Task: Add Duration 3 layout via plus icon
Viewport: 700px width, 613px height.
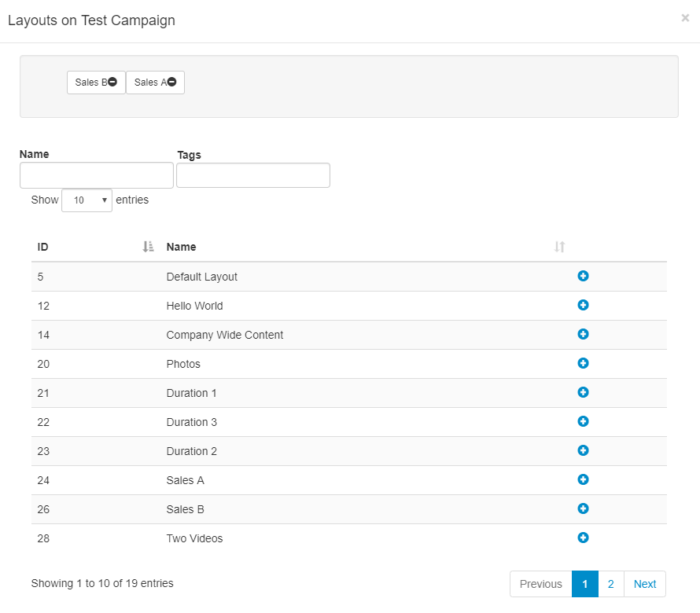Action: tap(583, 421)
